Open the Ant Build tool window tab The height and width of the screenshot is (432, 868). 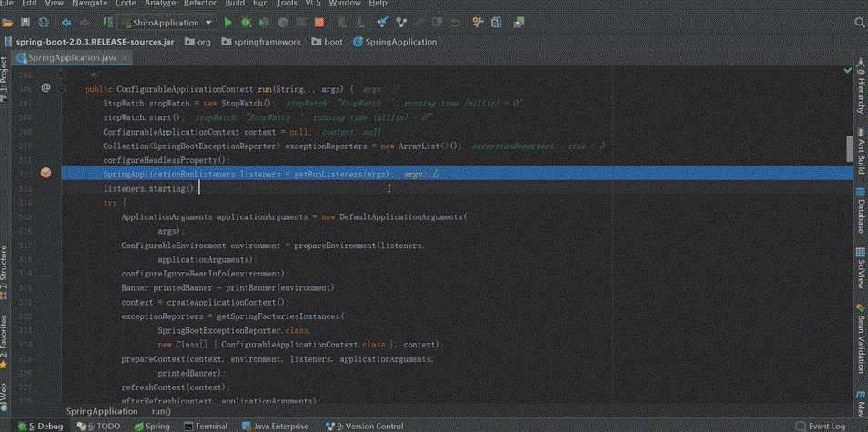(x=861, y=150)
